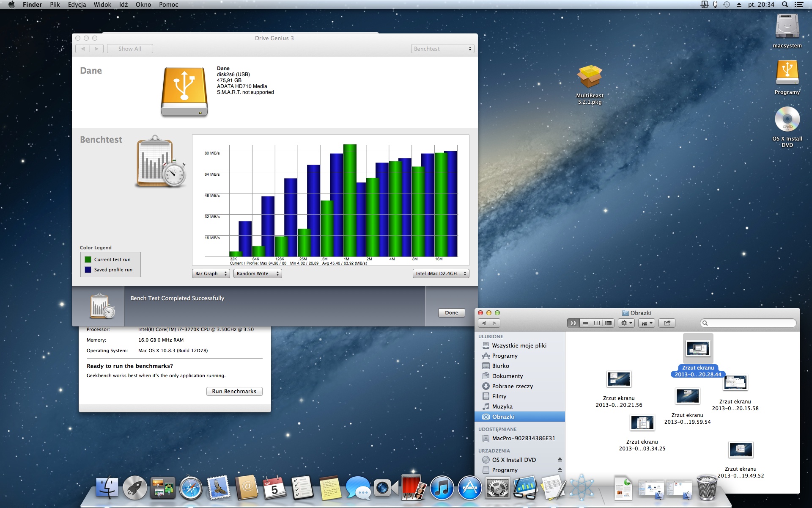Open Messages from the Dock
Screen dimensions: 812x508
tap(358, 488)
